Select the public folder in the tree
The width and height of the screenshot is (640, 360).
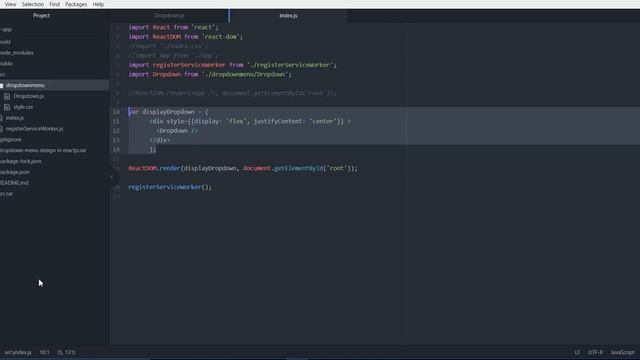coord(7,63)
